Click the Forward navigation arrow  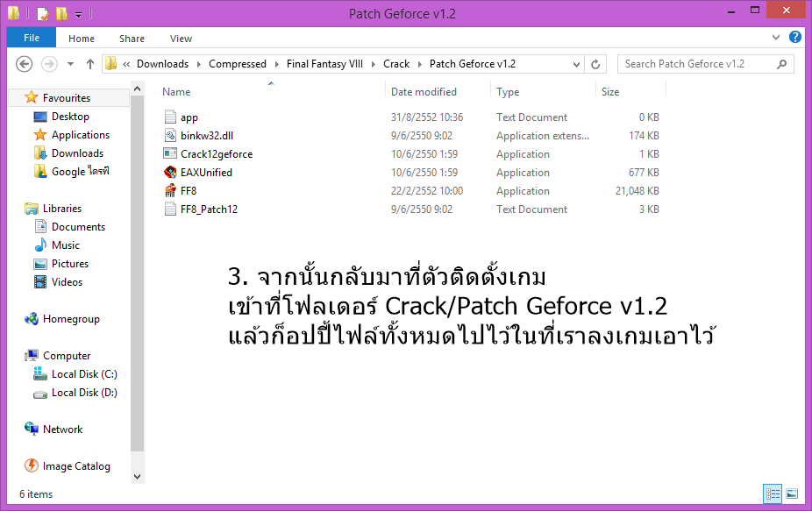[49, 64]
